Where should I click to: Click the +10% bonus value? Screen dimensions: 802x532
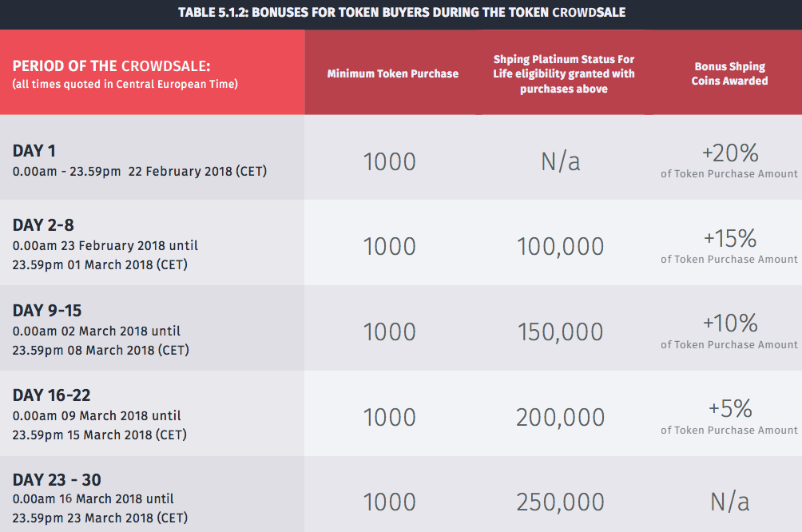click(x=729, y=324)
